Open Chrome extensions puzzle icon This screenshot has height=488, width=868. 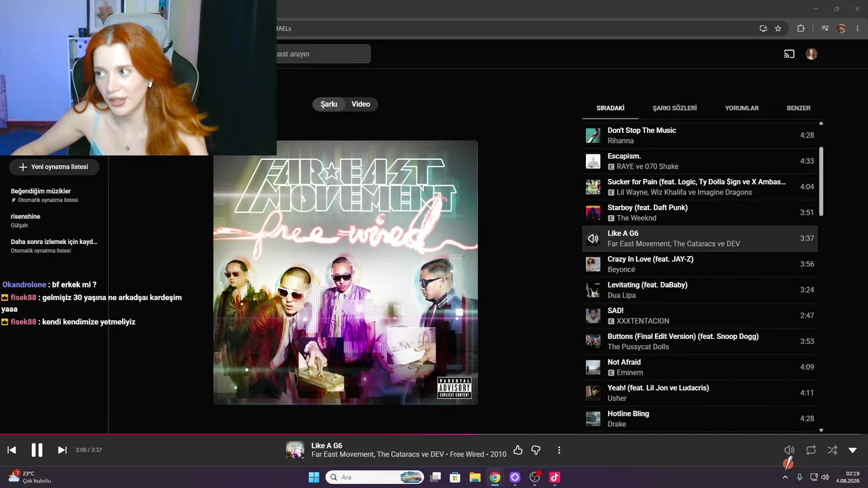pyautogui.click(x=801, y=28)
